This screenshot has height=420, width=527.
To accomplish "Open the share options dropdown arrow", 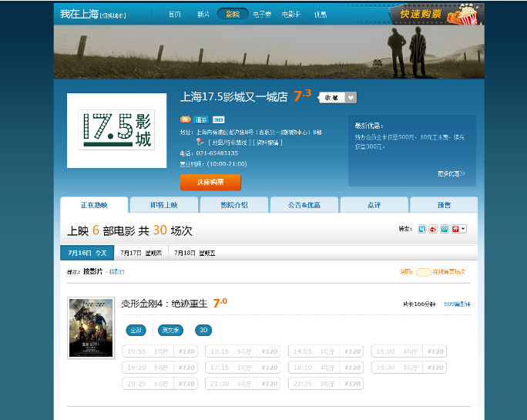I will coord(463,229).
